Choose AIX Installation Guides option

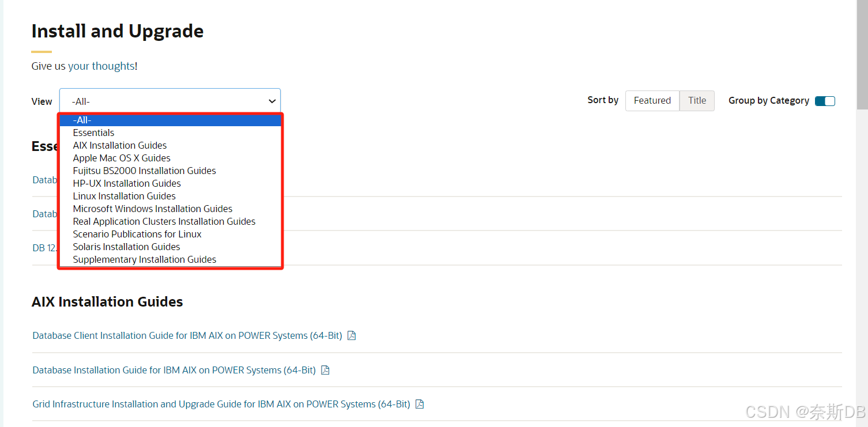[171, 145]
